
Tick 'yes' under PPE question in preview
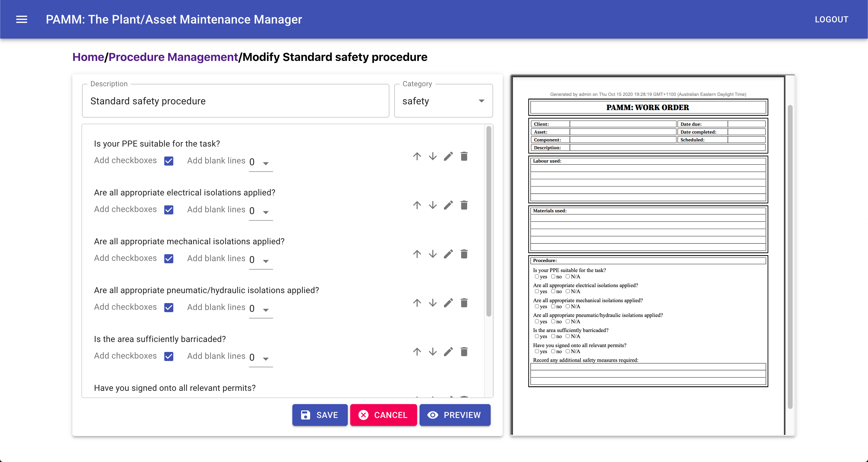[x=537, y=277]
